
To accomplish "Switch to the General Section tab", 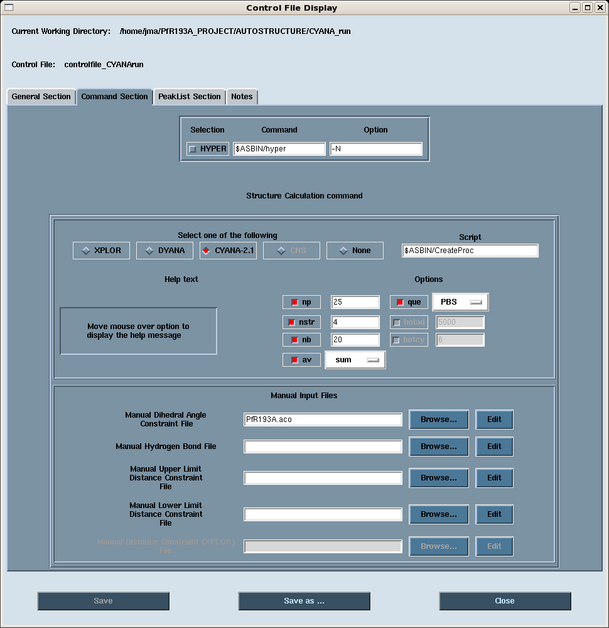I will coord(41,97).
